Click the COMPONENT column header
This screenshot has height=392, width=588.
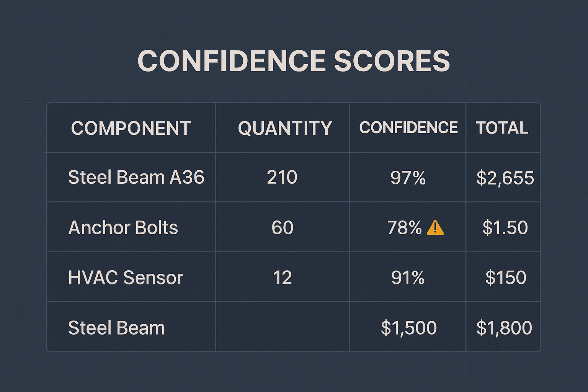click(131, 128)
